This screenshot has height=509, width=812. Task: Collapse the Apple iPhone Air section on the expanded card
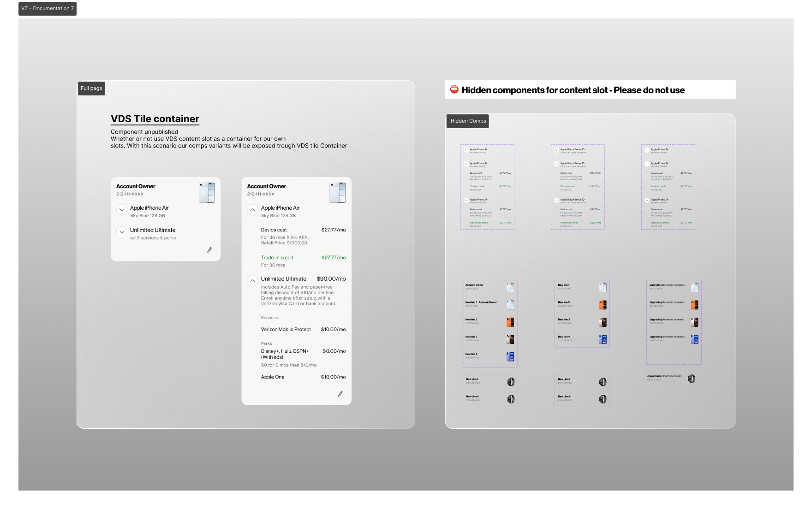(252, 210)
